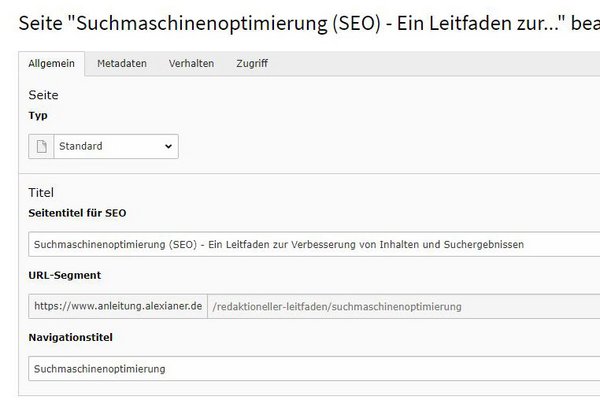Viewport: 600px width, 400px height.
Task: Click the page heading 'Seite "Suchmaschinenoptimierung (SEO)...'
Action: (309, 23)
